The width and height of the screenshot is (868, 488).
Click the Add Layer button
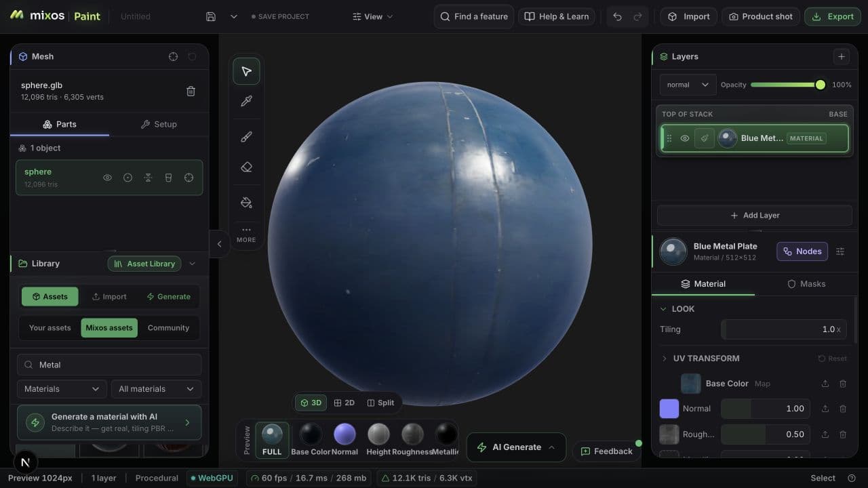(755, 216)
